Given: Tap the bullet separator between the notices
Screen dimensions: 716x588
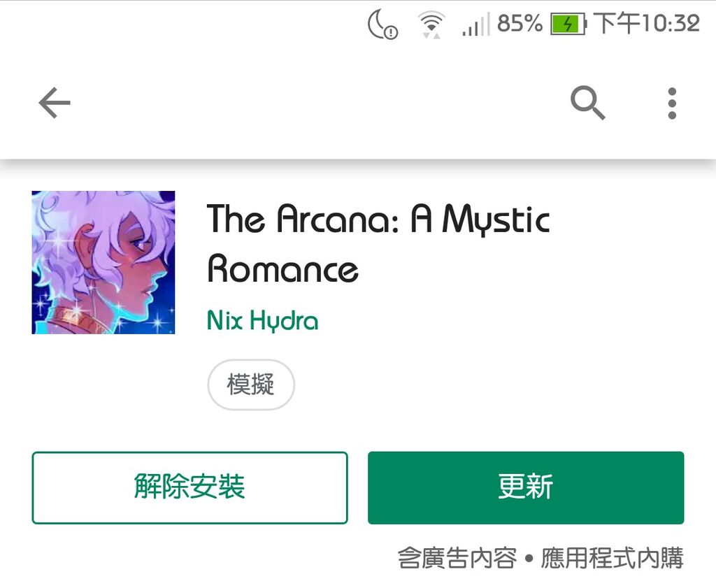Looking at the screenshot, I should (529, 559).
